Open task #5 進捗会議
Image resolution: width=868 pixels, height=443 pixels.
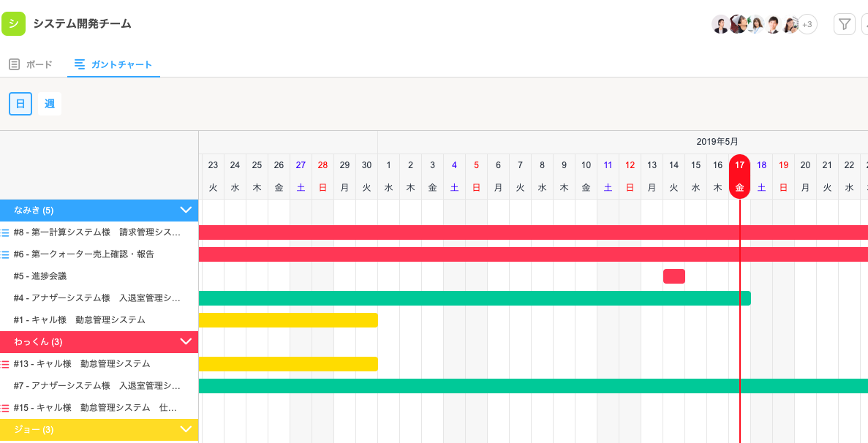[40, 276]
